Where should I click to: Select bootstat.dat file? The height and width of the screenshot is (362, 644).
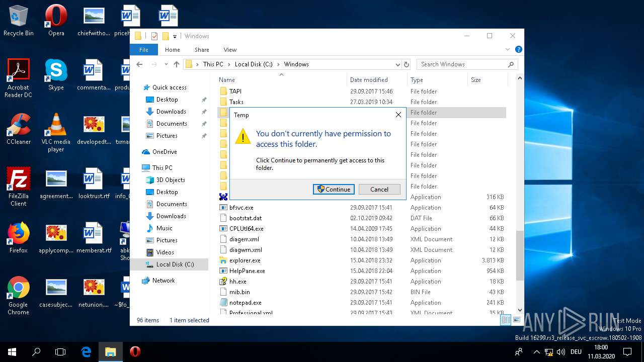[x=246, y=218]
